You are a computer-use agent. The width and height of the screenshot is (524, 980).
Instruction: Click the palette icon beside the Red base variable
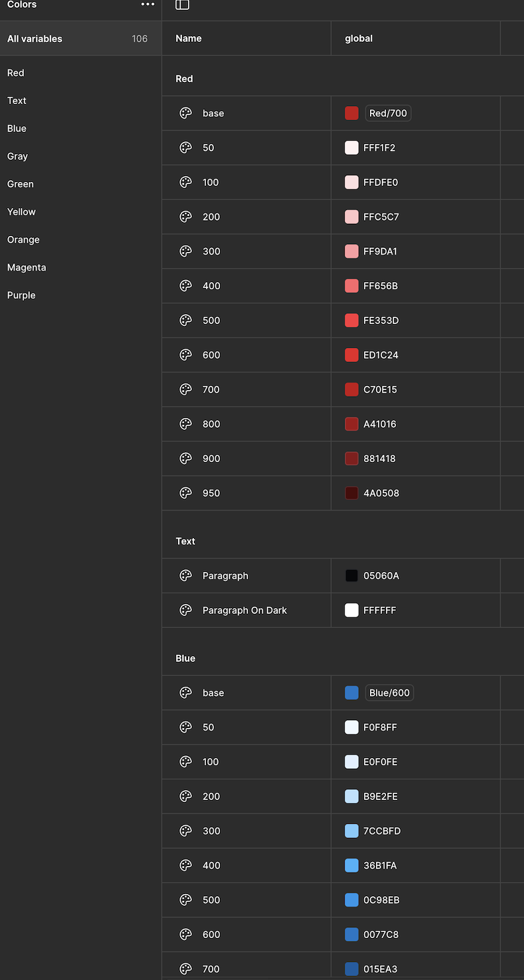click(185, 113)
